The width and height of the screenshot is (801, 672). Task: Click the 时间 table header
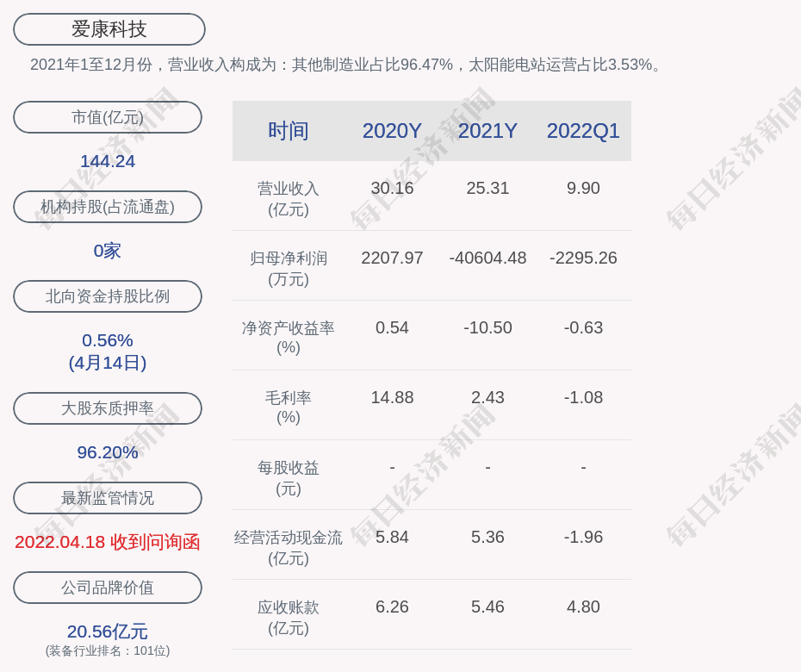tap(289, 131)
